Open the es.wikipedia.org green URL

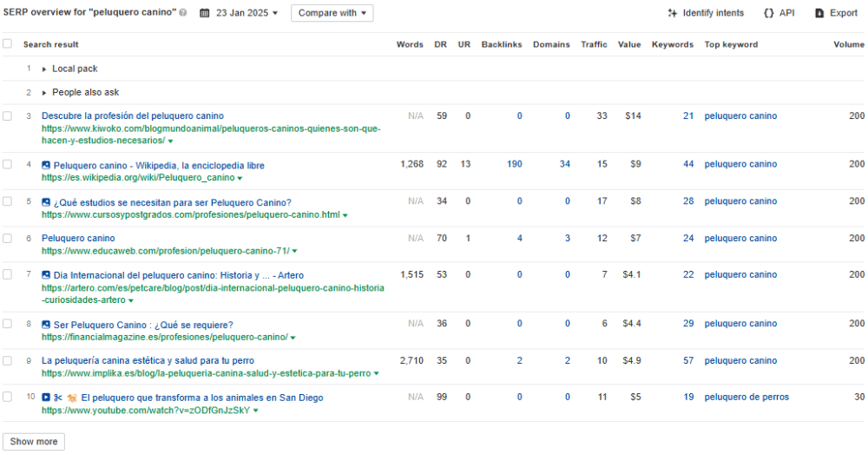point(138,177)
